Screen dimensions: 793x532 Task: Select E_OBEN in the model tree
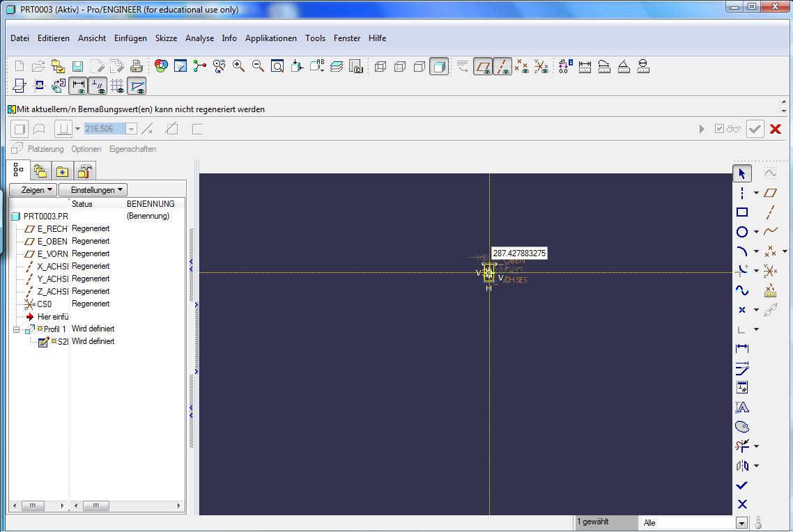click(52, 242)
